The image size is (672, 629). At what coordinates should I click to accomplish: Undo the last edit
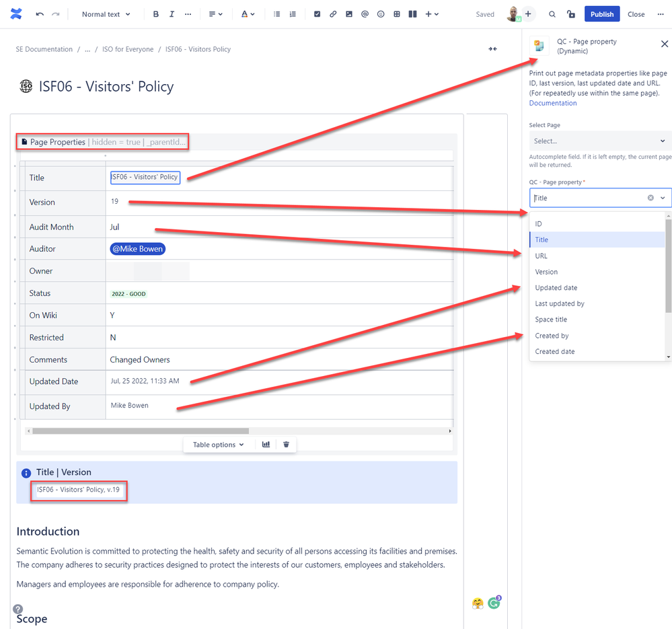pos(40,14)
